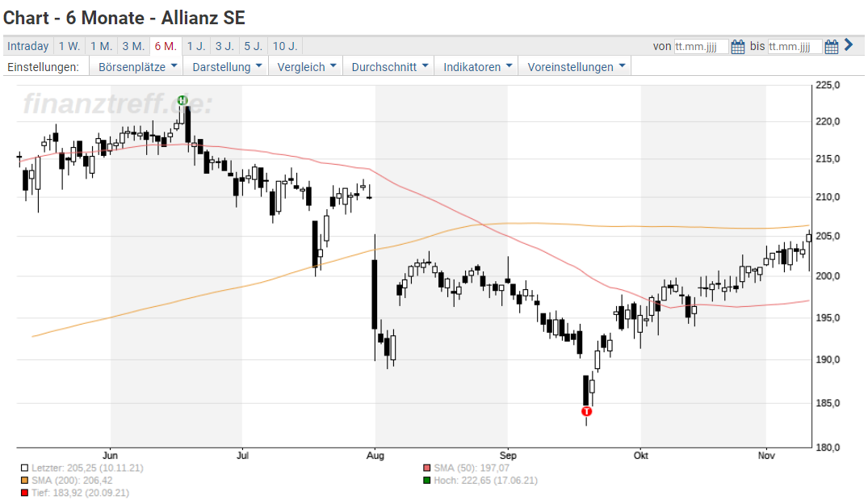Switch chart to 10 J. range

[285, 46]
